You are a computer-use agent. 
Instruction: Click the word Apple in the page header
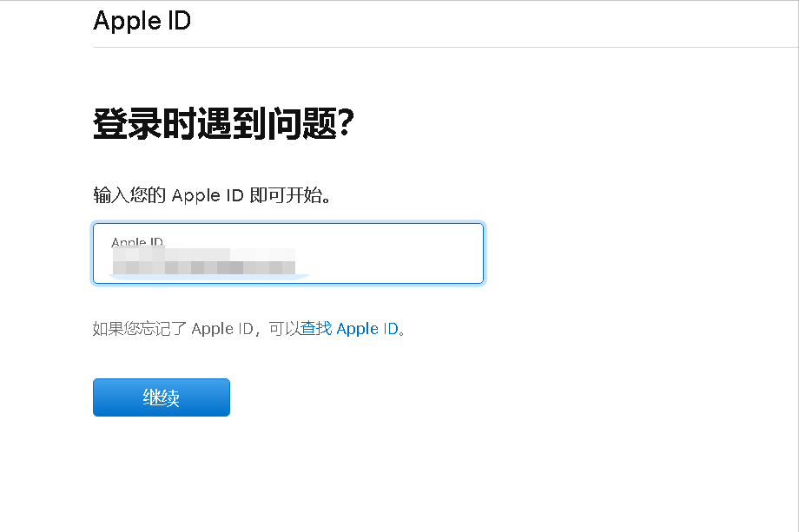[125, 21]
